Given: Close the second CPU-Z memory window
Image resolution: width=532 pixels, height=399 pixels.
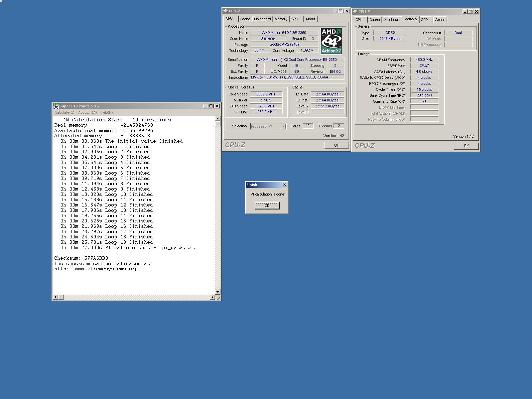Looking at the screenshot, I should [x=476, y=12].
